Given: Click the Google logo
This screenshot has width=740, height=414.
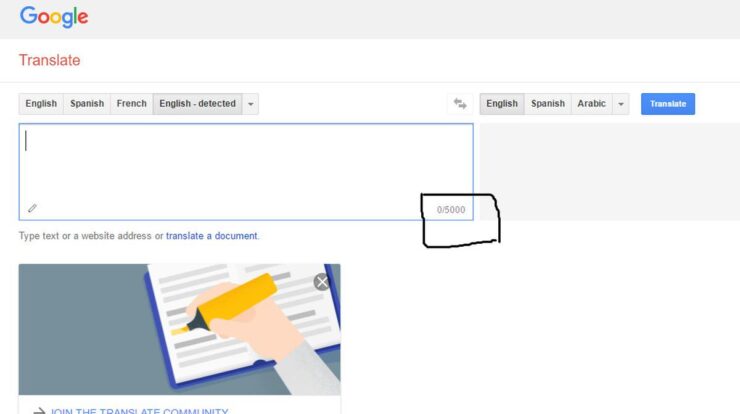Looking at the screenshot, I should pos(54,17).
